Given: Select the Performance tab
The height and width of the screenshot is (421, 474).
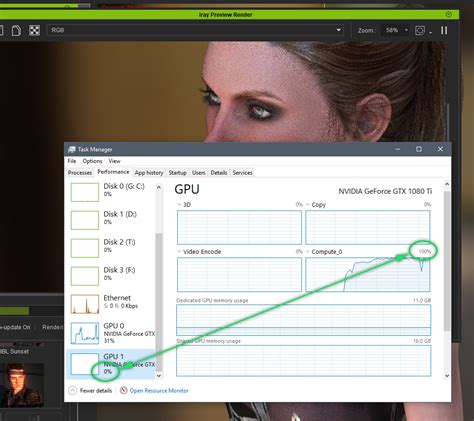Looking at the screenshot, I should [113, 172].
